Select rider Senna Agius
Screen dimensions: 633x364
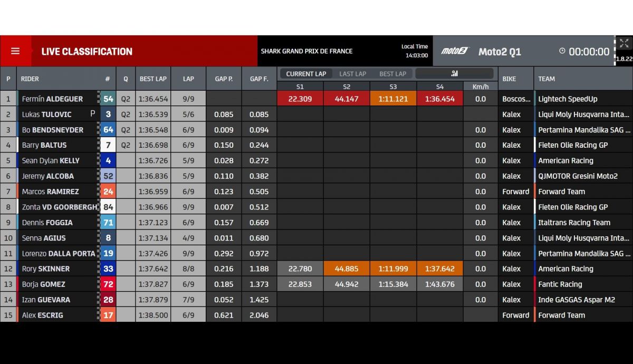[43, 238]
